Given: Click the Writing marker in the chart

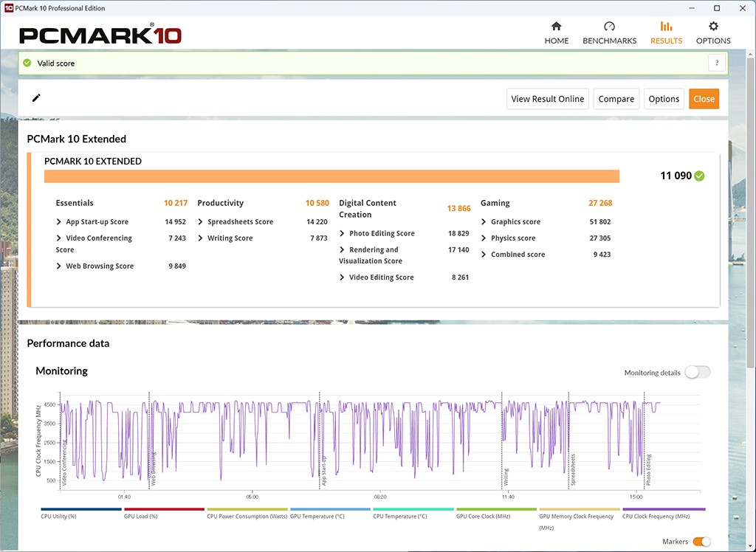Looking at the screenshot, I should coord(506,475).
